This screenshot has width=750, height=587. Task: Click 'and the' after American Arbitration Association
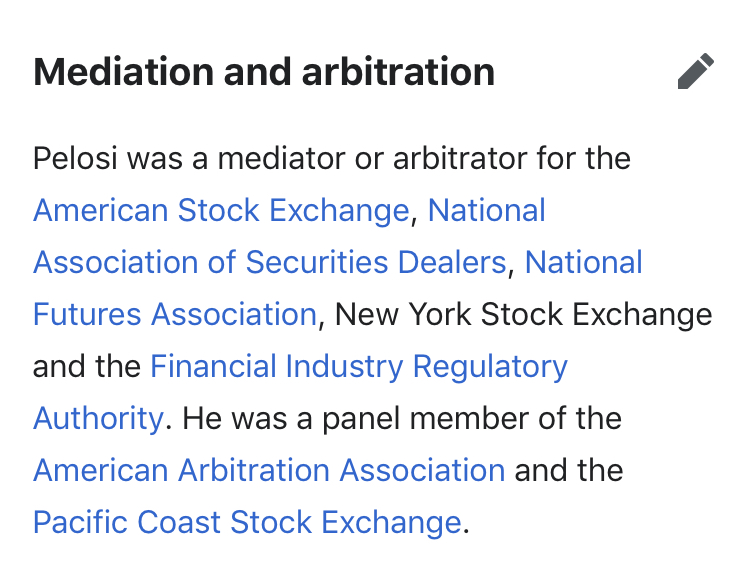point(569,470)
